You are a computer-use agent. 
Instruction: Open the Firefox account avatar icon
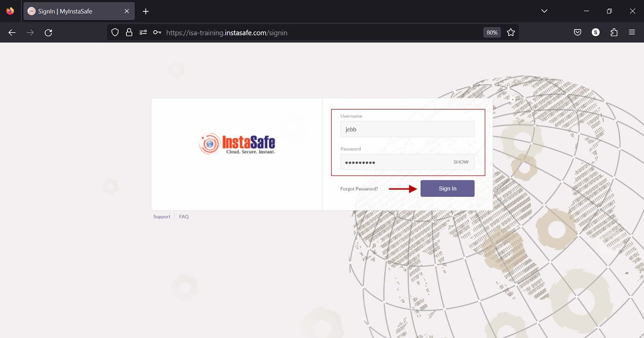point(596,33)
